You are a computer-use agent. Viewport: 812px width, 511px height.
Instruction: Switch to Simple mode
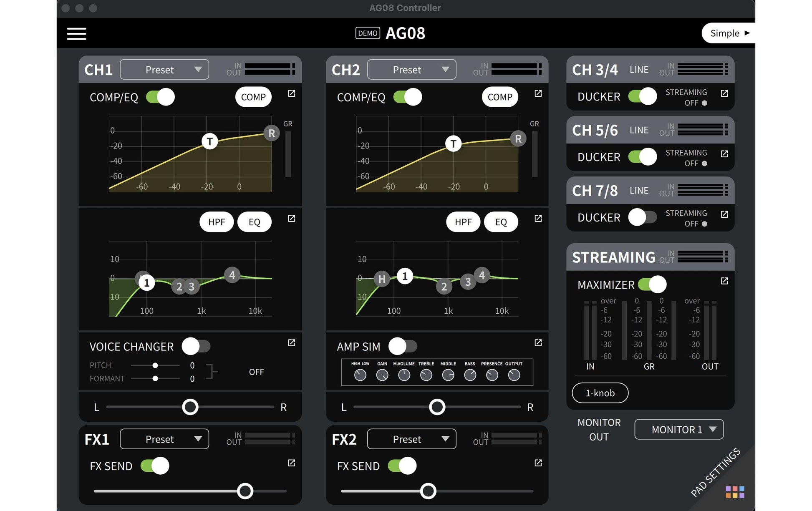[729, 33]
